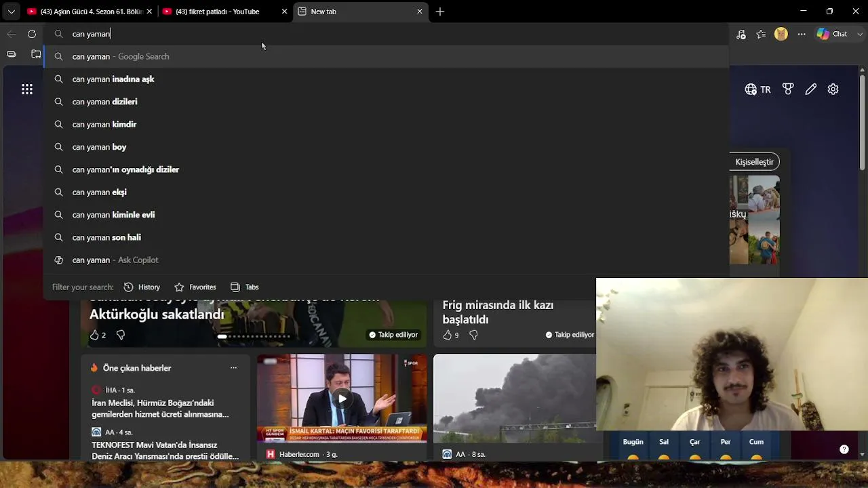Switch to the Aşkın Gücü 4. Sezon tab
The image size is (868, 488).
(x=90, y=12)
